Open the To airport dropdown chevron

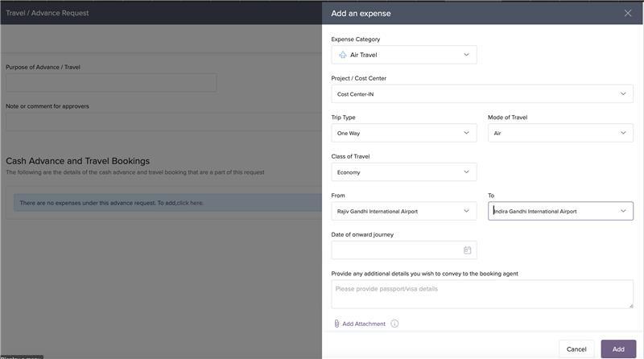tap(622, 211)
